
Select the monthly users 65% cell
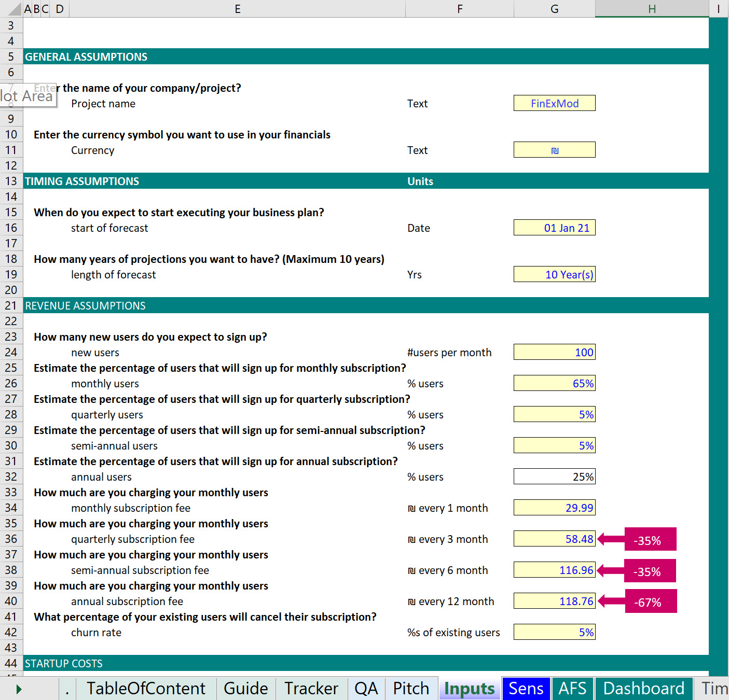555,383
